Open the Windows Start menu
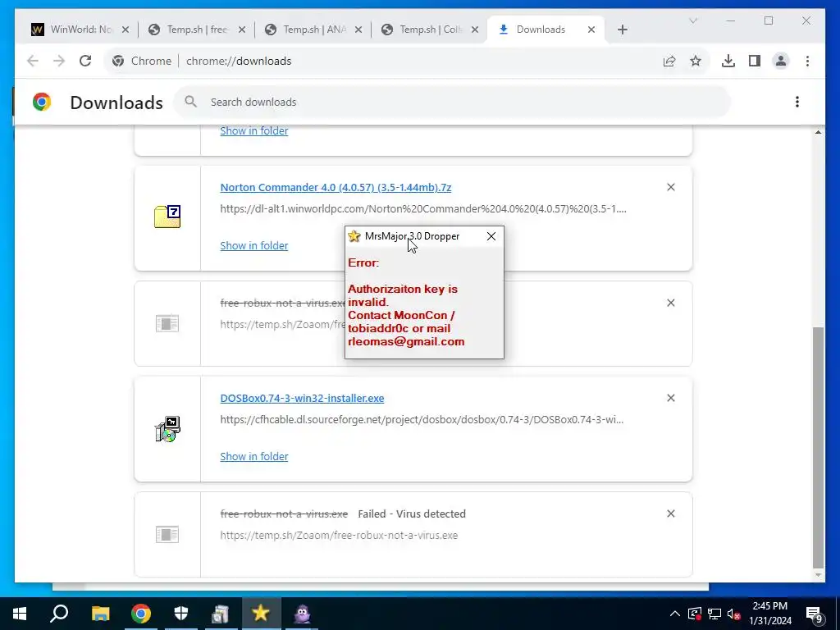Image resolution: width=840 pixels, height=630 pixels. [x=20, y=614]
